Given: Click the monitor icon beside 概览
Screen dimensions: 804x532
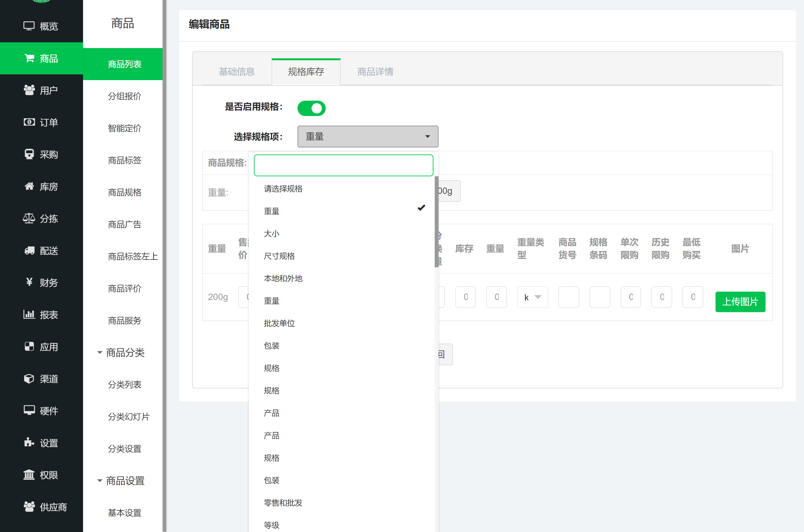Looking at the screenshot, I should click(29, 26).
